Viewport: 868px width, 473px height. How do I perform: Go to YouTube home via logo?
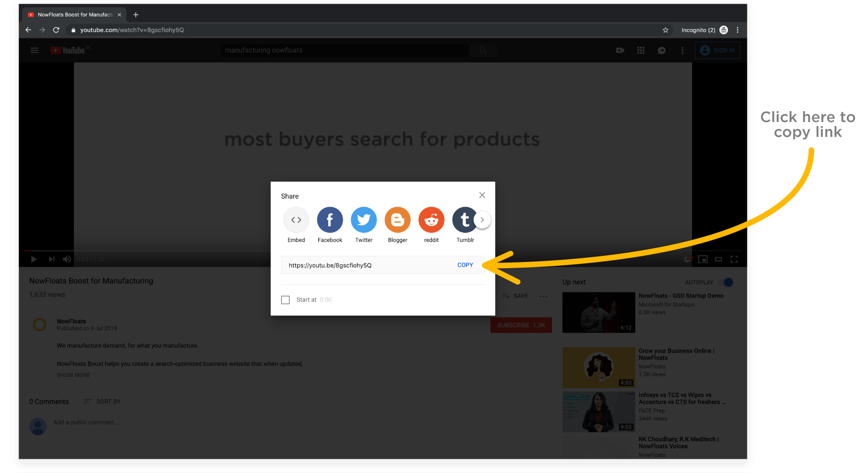[x=69, y=50]
